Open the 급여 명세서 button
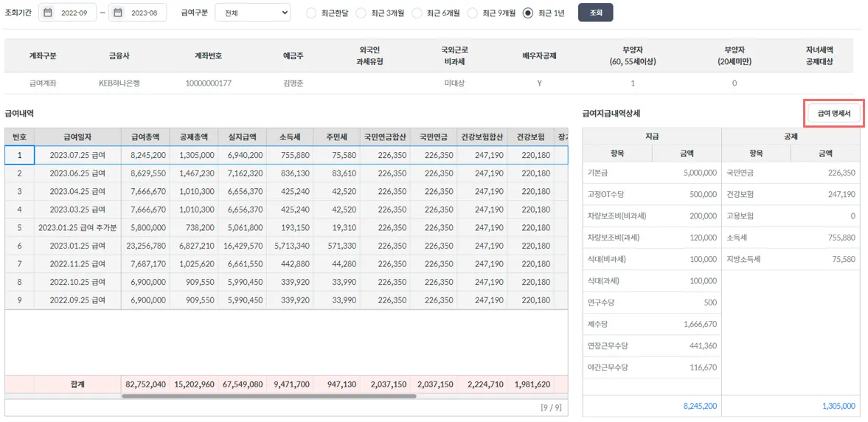 (x=833, y=114)
